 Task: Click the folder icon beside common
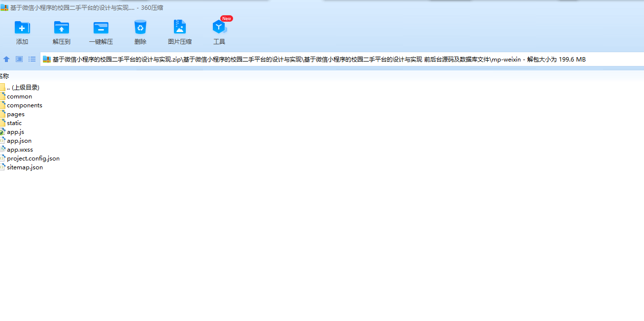[2, 96]
